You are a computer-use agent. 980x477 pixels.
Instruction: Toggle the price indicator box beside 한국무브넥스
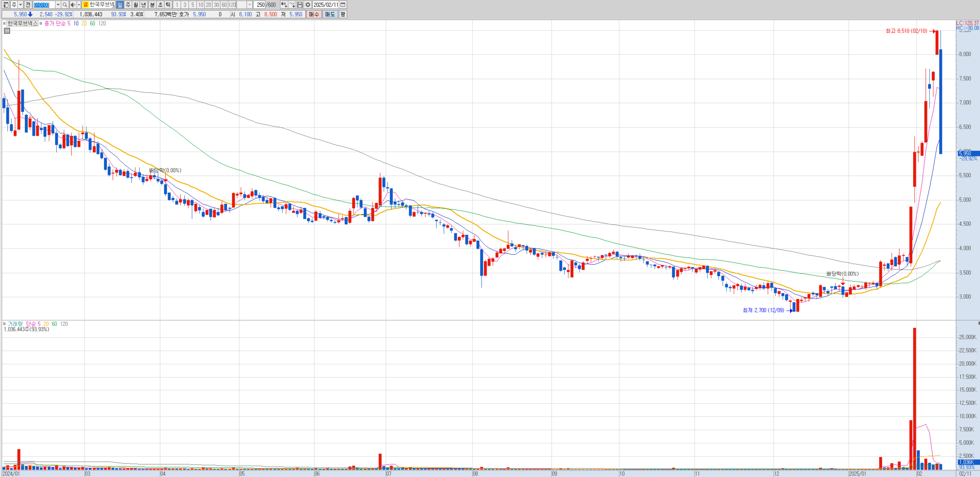[5, 23]
